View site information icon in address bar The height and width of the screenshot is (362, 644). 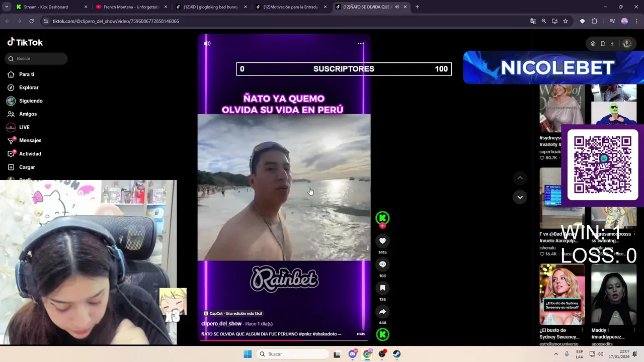(46, 21)
